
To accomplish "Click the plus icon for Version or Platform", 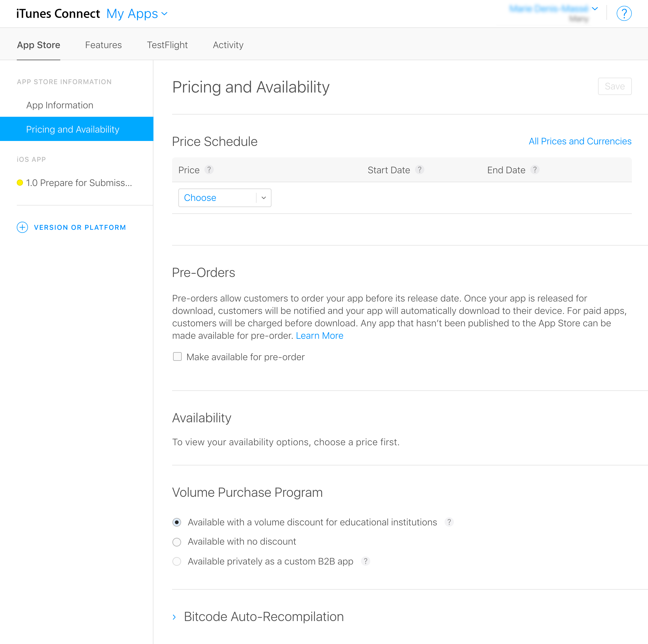I will (22, 227).
